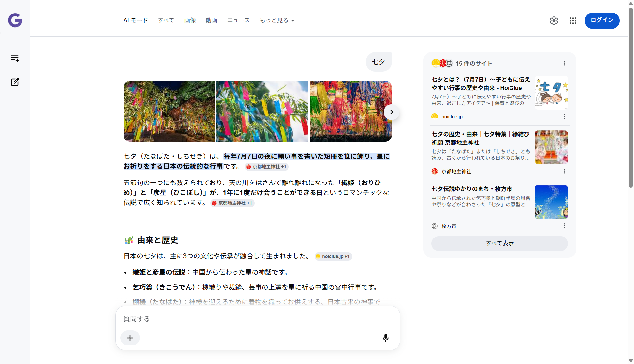Viewport: 634px width, 364px height.
Task: Open more options for the 京都地主神社 source
Action: coord(565,171)
